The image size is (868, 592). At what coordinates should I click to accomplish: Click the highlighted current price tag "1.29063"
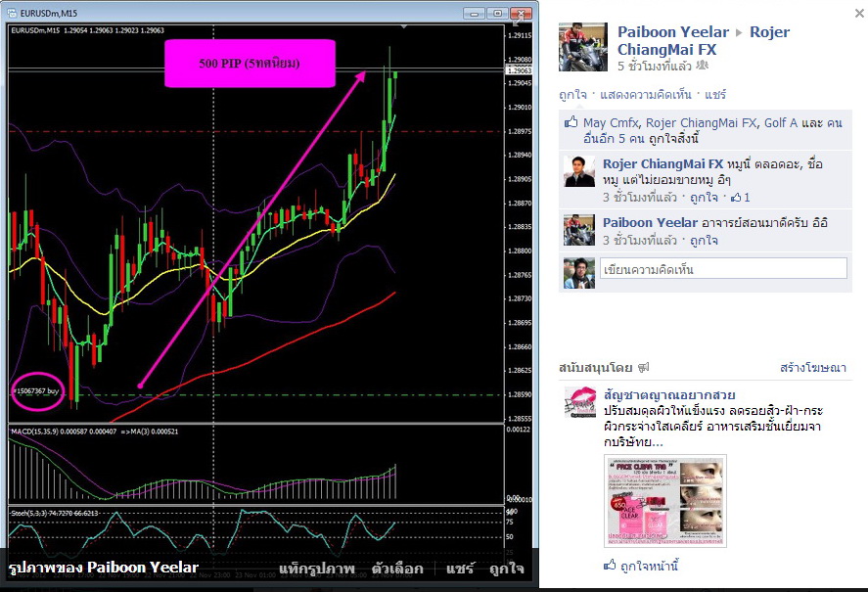click(x=520, y=70)
